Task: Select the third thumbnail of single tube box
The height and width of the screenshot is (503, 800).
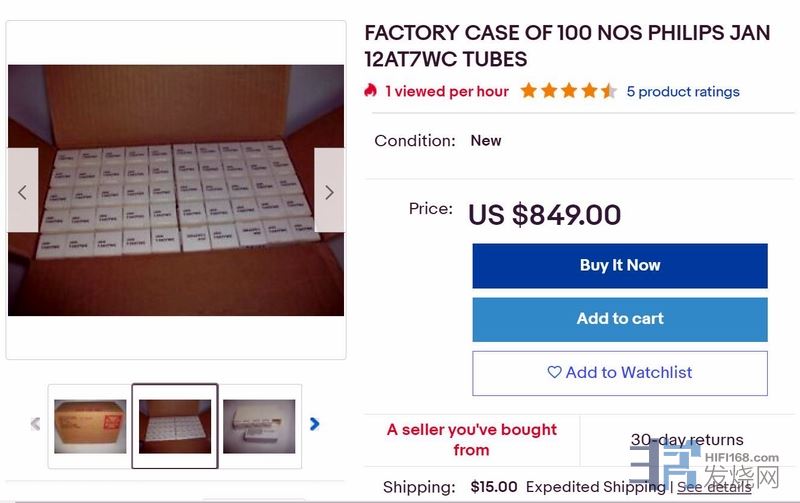Action: pyautogui.click(x=259, y=426)
